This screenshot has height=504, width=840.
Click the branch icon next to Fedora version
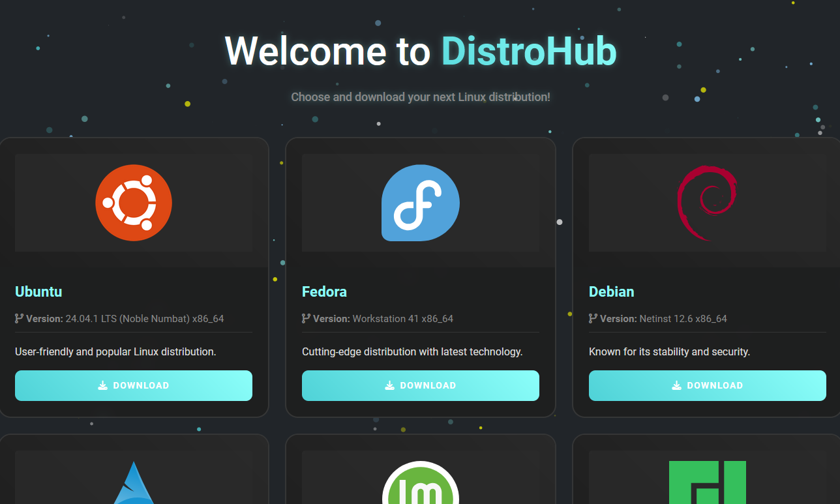(306, 319)
